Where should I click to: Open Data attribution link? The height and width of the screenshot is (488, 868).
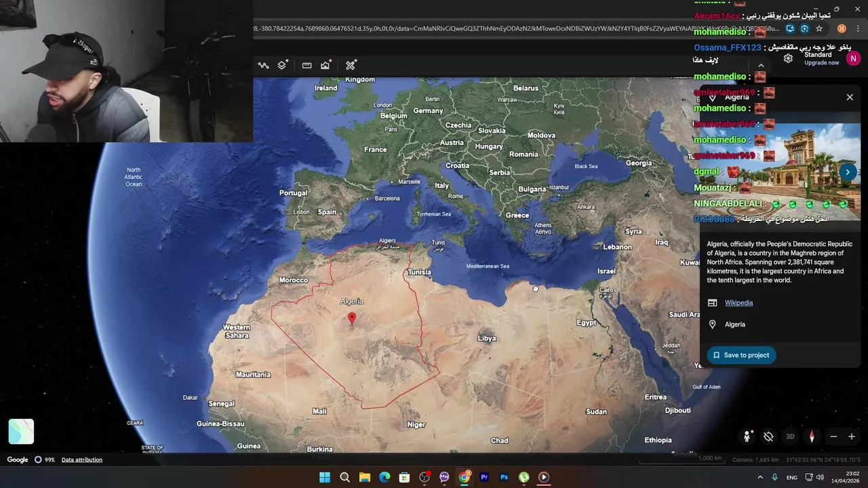point(82,460)
